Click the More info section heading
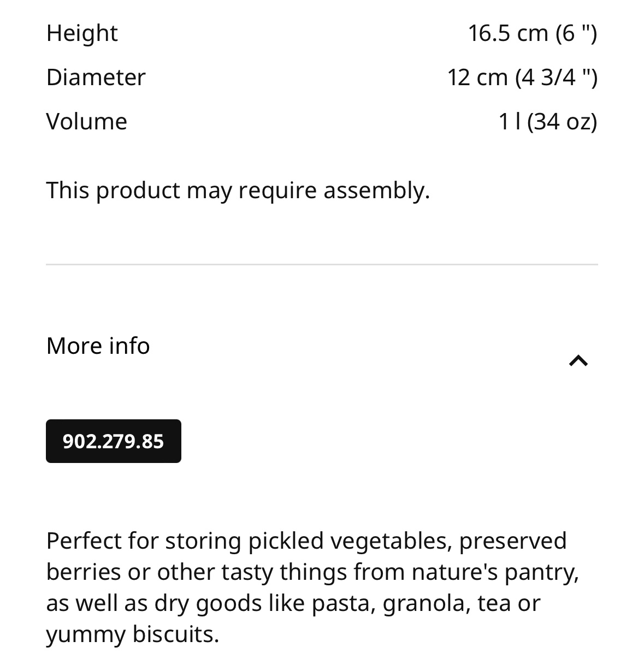Image resolution: width=644 pixels, height=665 pixels. coord(98,346)
